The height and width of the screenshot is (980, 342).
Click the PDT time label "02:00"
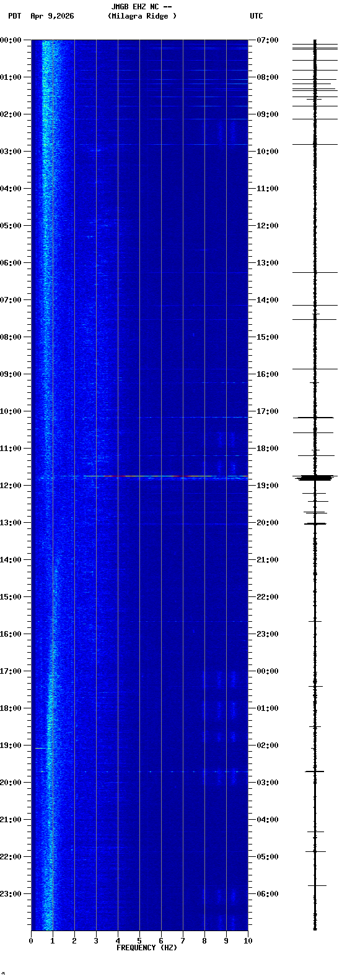11,114
